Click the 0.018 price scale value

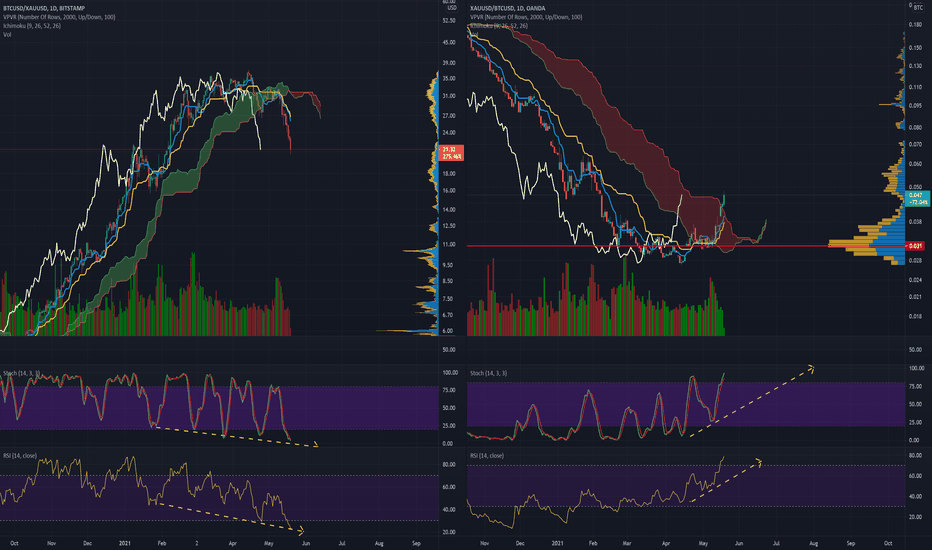pos(915,316)
